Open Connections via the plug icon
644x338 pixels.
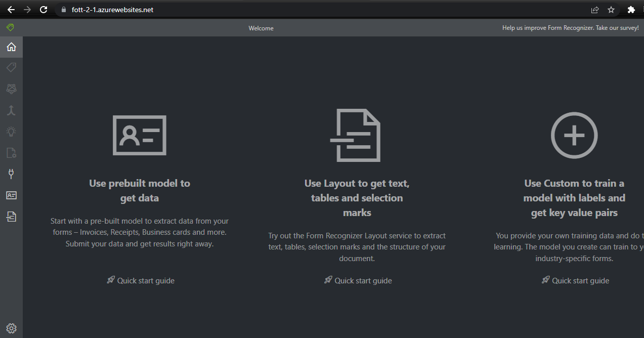pos(11,174)
